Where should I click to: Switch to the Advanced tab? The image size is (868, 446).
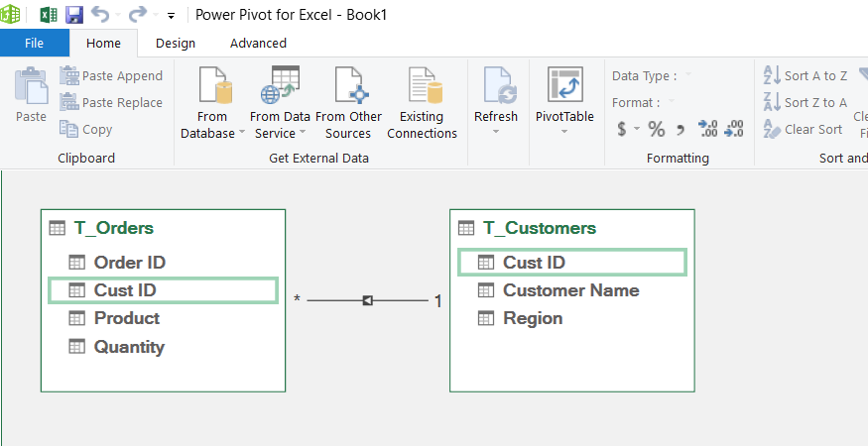pos(259,44)
